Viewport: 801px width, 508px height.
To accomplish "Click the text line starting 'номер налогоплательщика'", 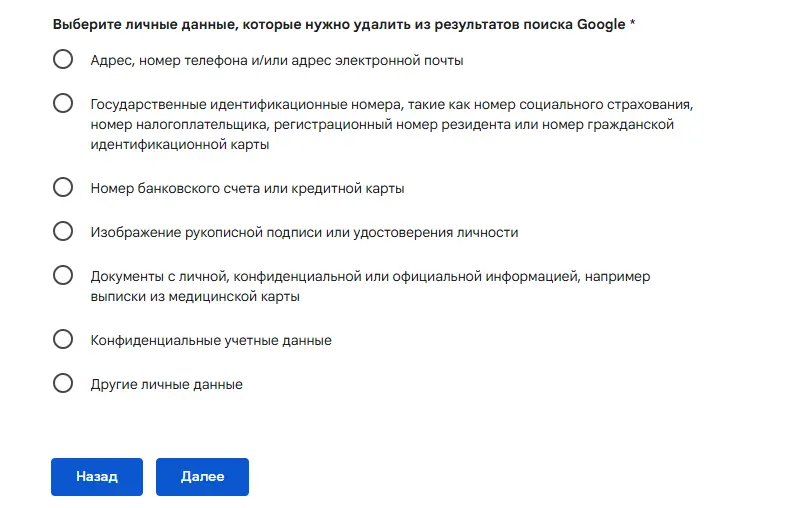I will pyautogui.click(x=380, y=124).
